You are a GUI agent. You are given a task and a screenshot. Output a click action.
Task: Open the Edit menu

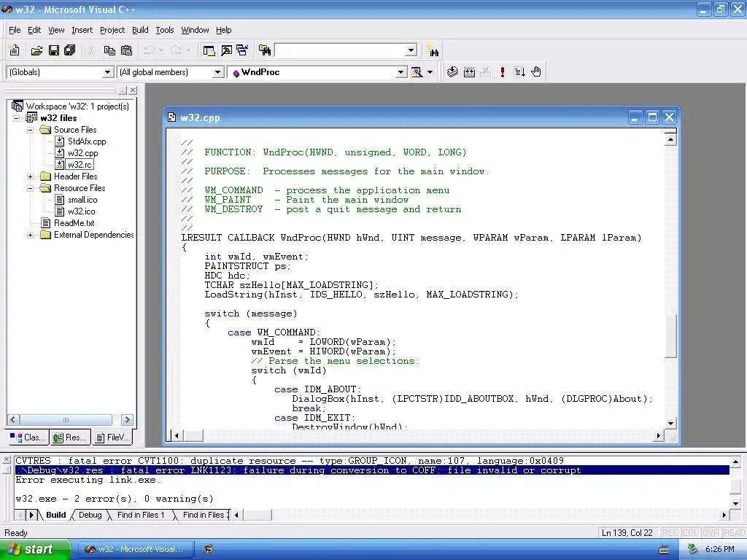(x=34, y=30)
